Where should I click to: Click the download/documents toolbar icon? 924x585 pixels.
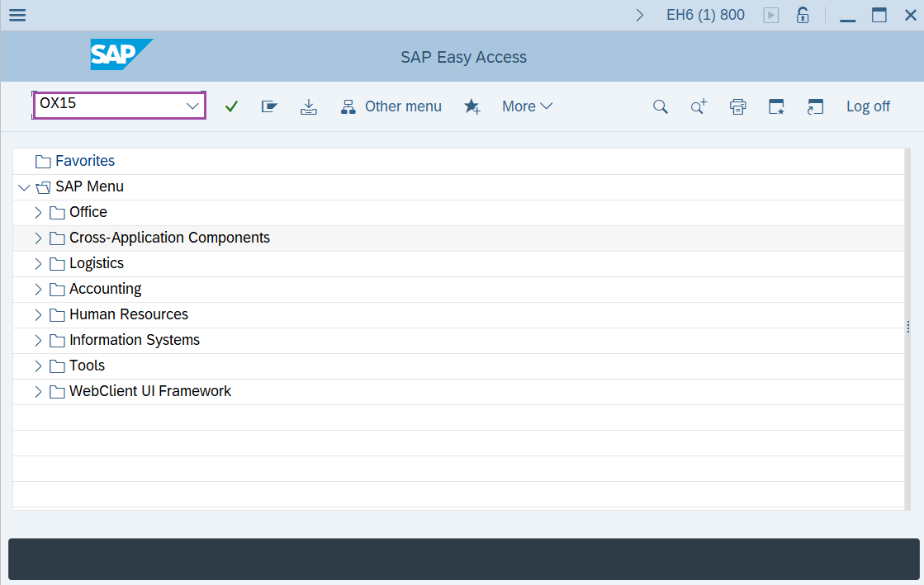[x=308, y=106]
